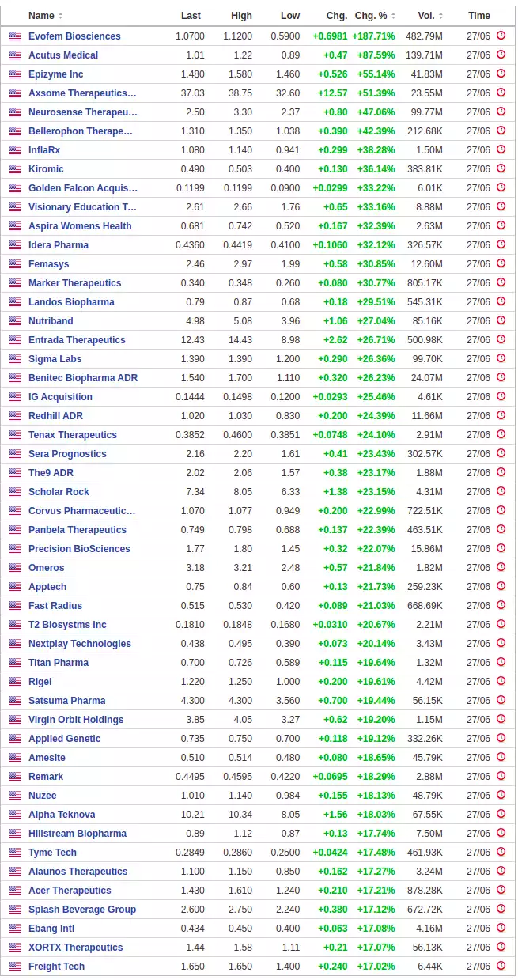Click the +187.71% change value
The height and width of the screenshot is (980, 518).
tap(374, 36)
